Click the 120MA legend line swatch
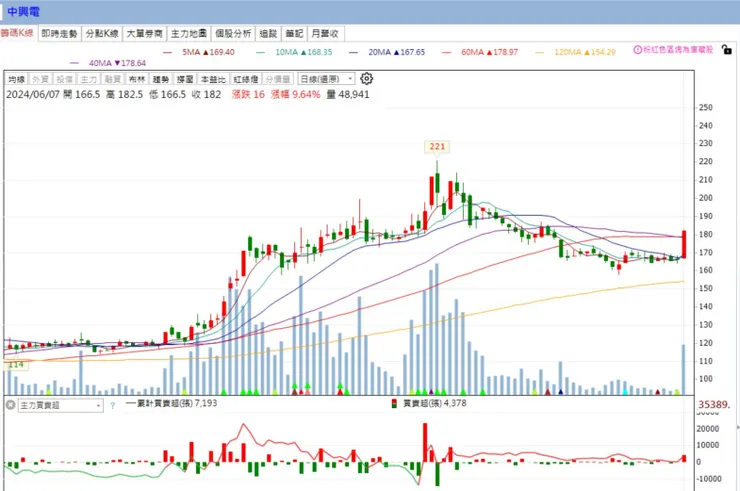This screenshot has height=491, width=740. (539, 52)
